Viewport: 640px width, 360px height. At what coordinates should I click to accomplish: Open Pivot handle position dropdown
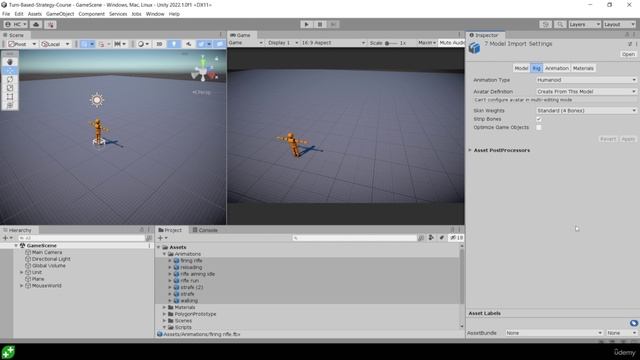22,44
